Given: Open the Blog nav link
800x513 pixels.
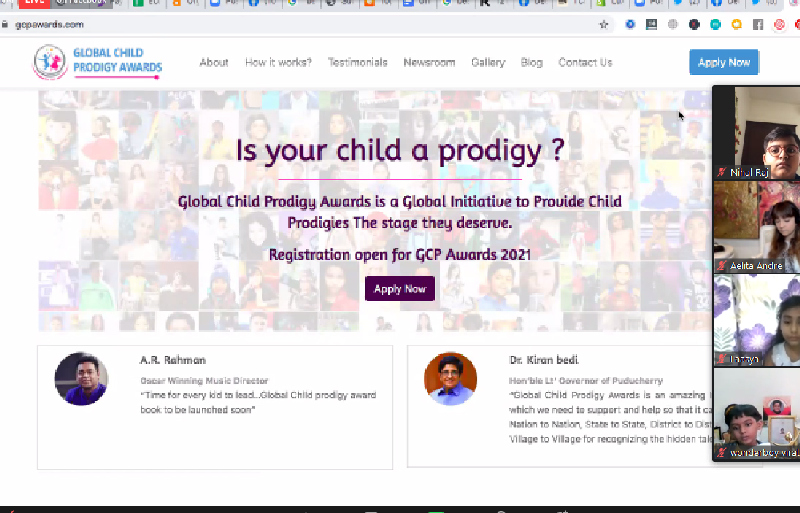Looking at the screenshot, I should [532, 62].
